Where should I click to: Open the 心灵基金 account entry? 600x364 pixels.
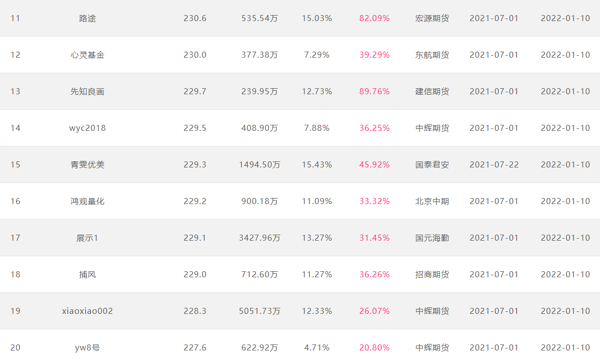[87, 55]
